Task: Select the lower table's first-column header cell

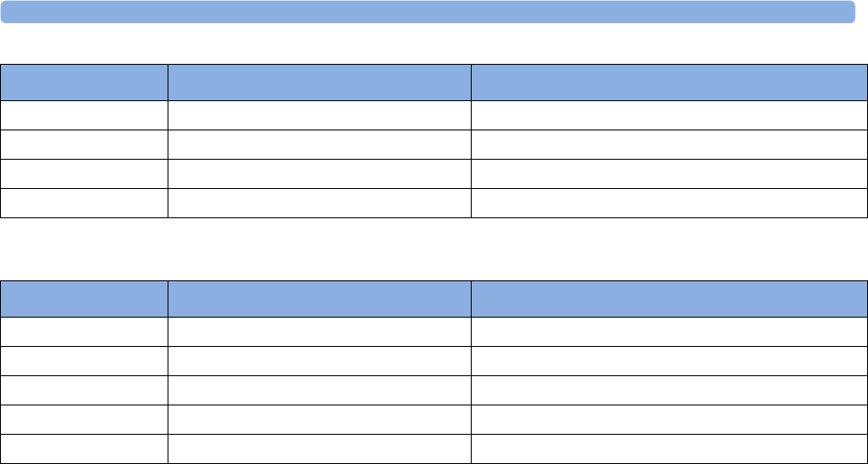Action: point(84,299)
